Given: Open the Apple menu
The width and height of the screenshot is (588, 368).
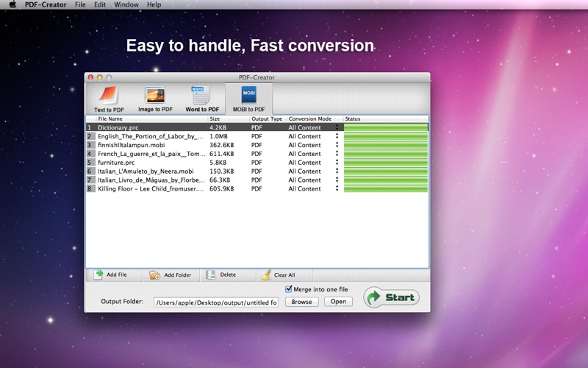Looking at the screenshot, I should point(12,4).
